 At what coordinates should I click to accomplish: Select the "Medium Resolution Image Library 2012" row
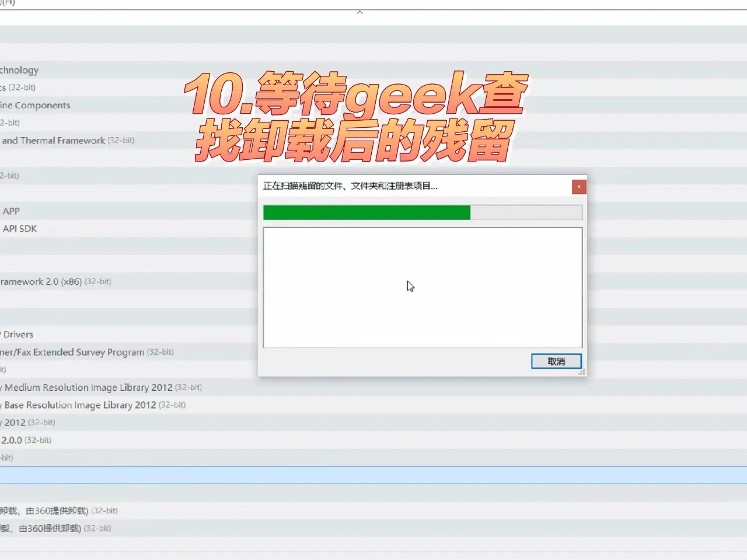coord(373,387)
